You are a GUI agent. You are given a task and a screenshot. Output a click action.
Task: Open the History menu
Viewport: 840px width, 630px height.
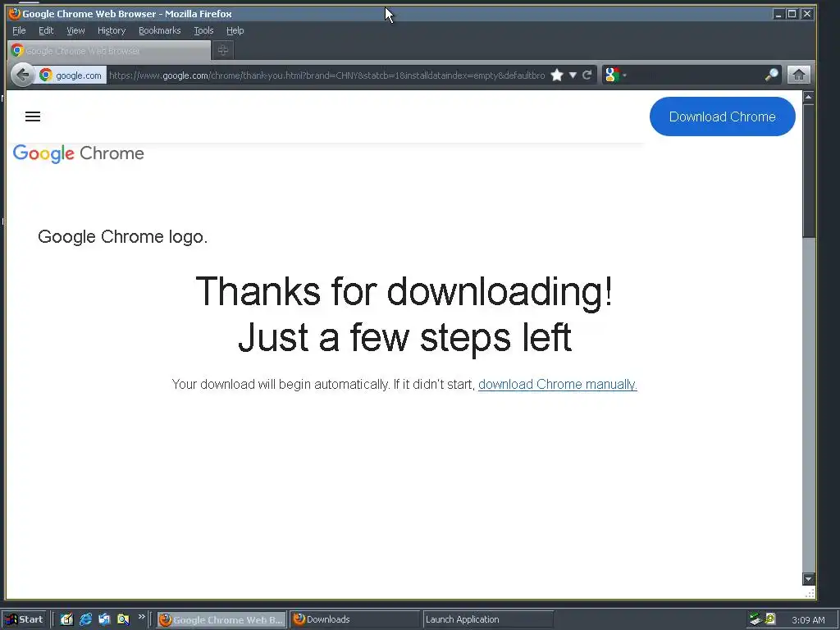tap(112, 30)
